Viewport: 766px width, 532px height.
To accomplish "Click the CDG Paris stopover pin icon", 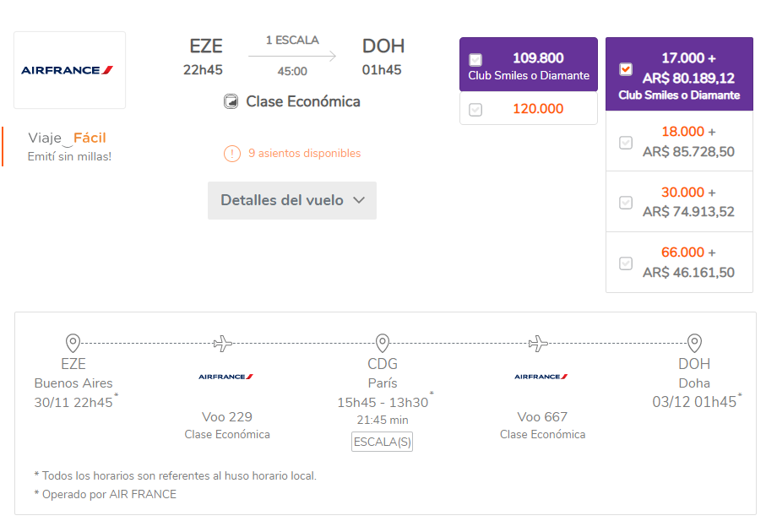I will pyautogui.click(x=383, y=343).
